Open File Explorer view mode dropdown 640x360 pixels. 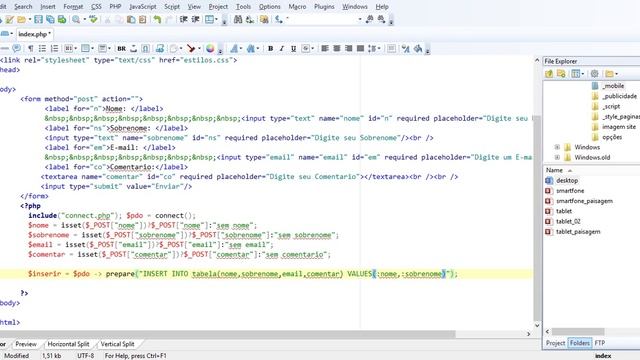point(582,73)
